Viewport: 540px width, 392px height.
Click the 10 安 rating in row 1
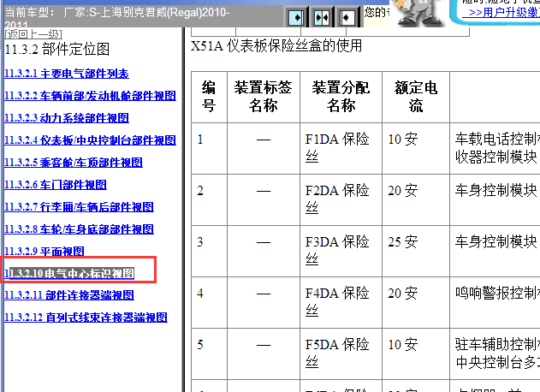pyautogui.click(x=402, y=140)
